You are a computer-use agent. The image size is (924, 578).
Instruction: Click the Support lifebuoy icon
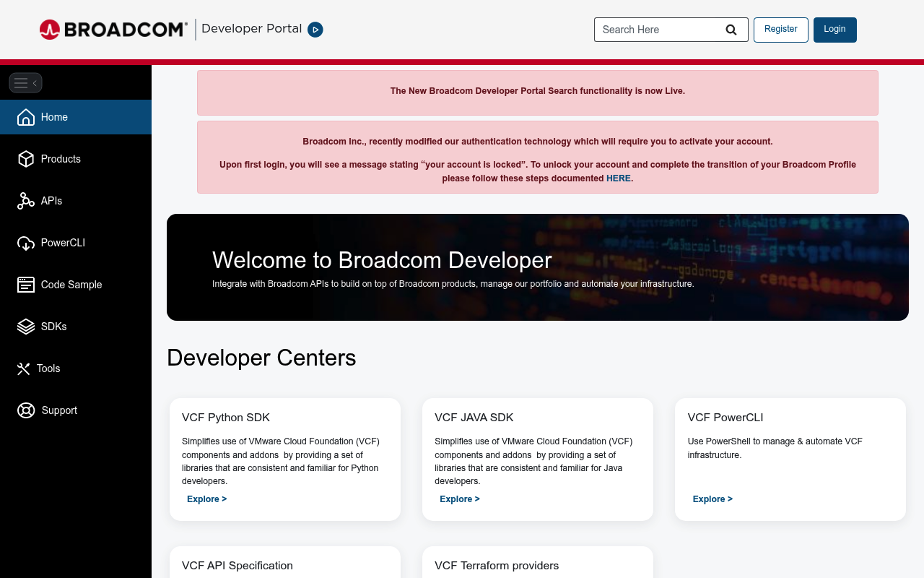[26, 410]
